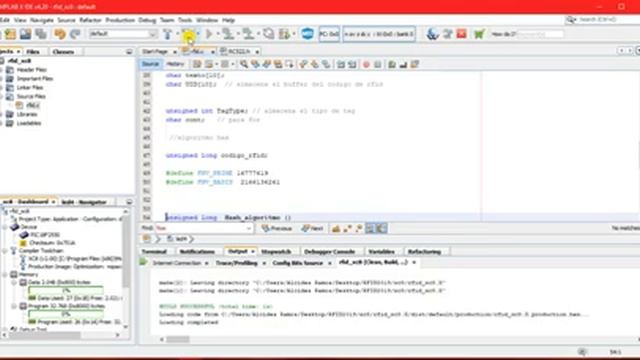This screenshot has height=360, width=640.
Task: Open the Terminal tab in the bottom panel
Action: (x=154, y=251)
